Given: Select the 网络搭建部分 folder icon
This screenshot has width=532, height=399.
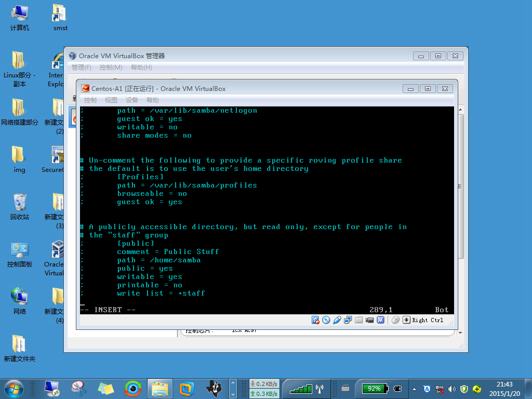Looking at the screenshot, I should point(19,112).
